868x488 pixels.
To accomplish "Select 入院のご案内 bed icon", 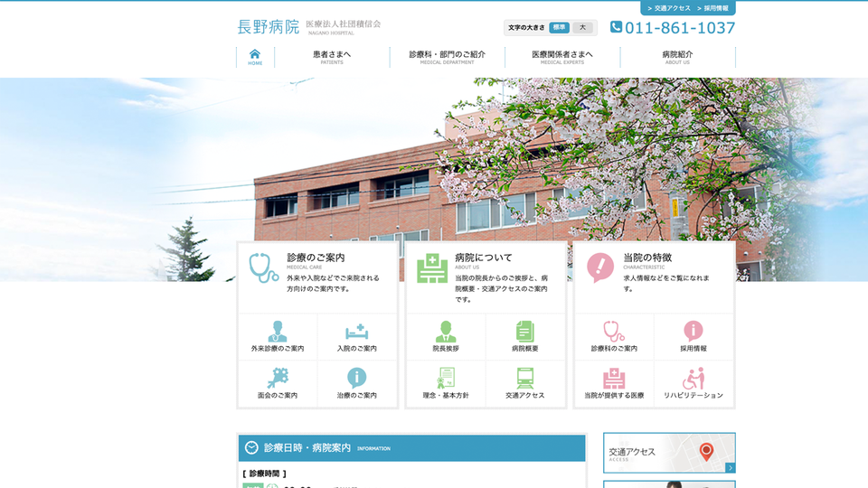I will [357, 332].
